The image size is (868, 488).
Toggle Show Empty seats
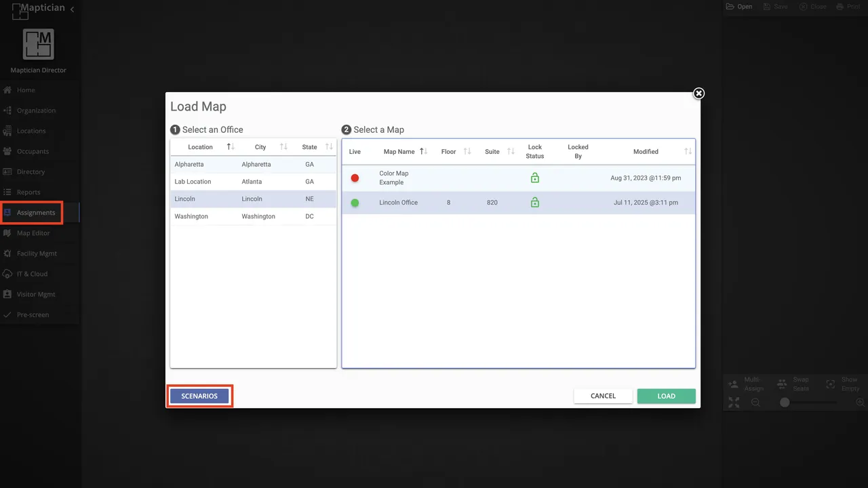842,384
